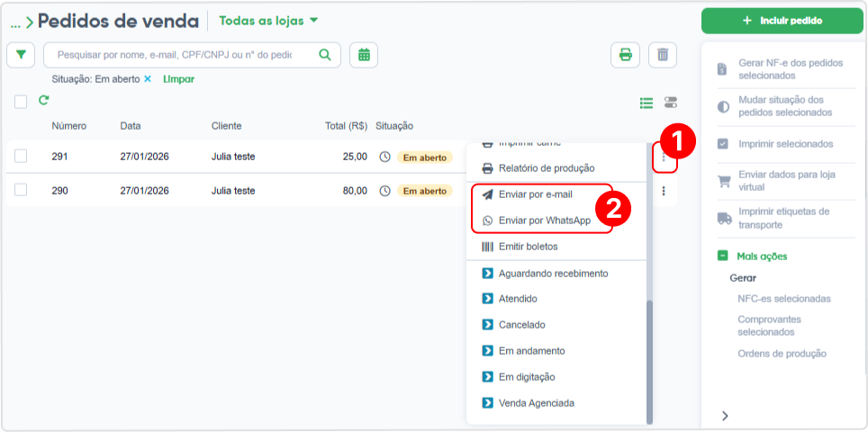Tick the select-all orders checkbox
The height and width of the screenshot is (432, 868).
coord(21,102)
